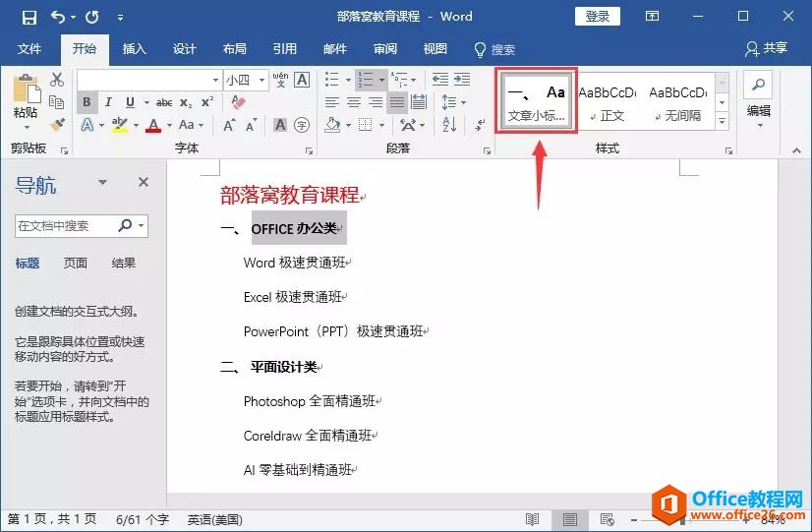Image resolution: width=812 pixels, height=532 pixels.
Task: Switch to the 审阅 tab
Action: pyautogui.click(x=385, y=49)
